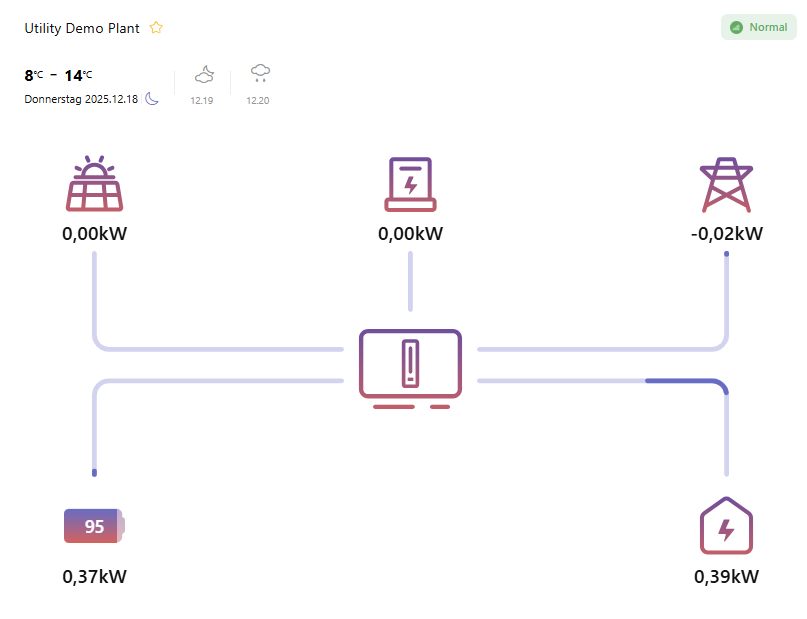
Task: Click the power grid tower icon
Action: (x=726, y=185)
